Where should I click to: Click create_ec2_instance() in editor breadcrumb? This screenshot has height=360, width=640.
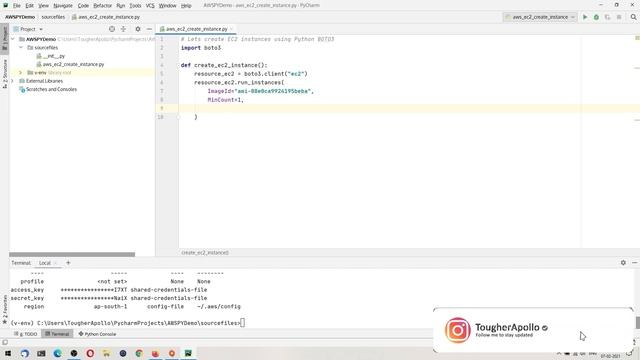205,253
